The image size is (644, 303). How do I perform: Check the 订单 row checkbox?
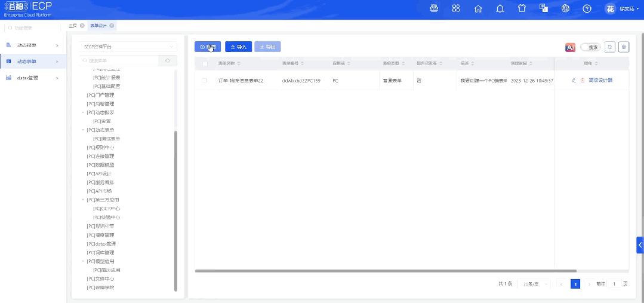(205, 81)
